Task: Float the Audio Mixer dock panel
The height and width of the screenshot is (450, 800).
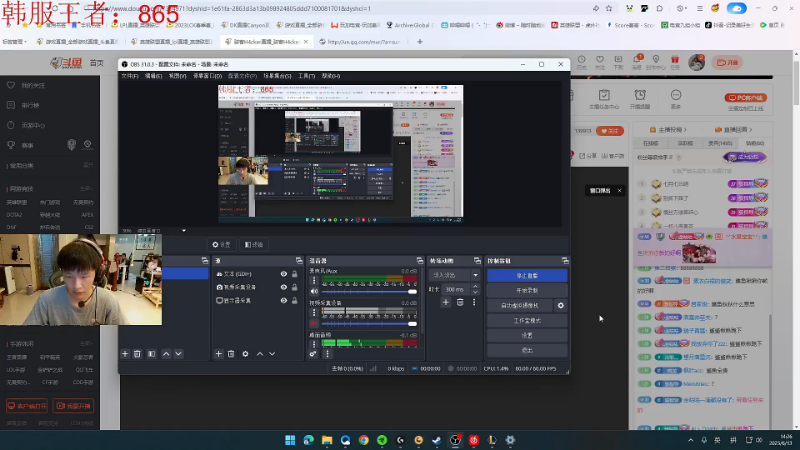Action: pos(419,261)
